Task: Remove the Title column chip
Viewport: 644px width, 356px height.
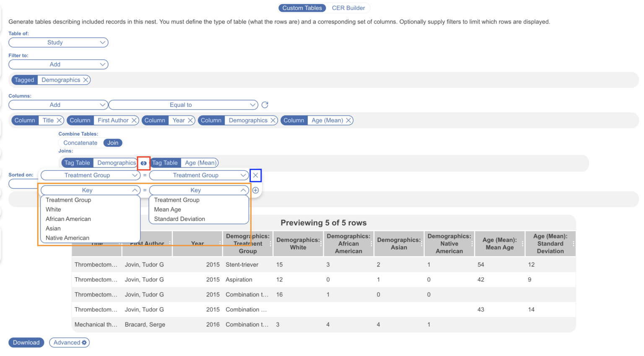Action: point(60,120)
